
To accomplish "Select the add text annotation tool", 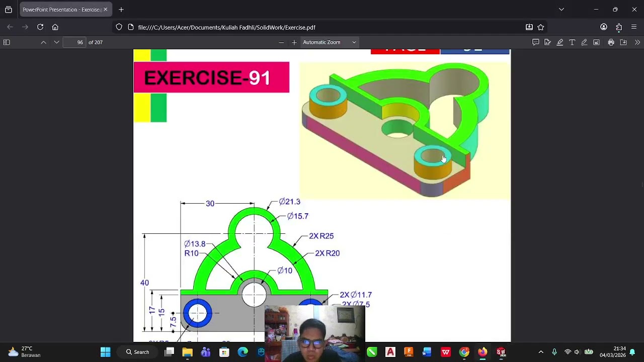I will coord(572,42).
